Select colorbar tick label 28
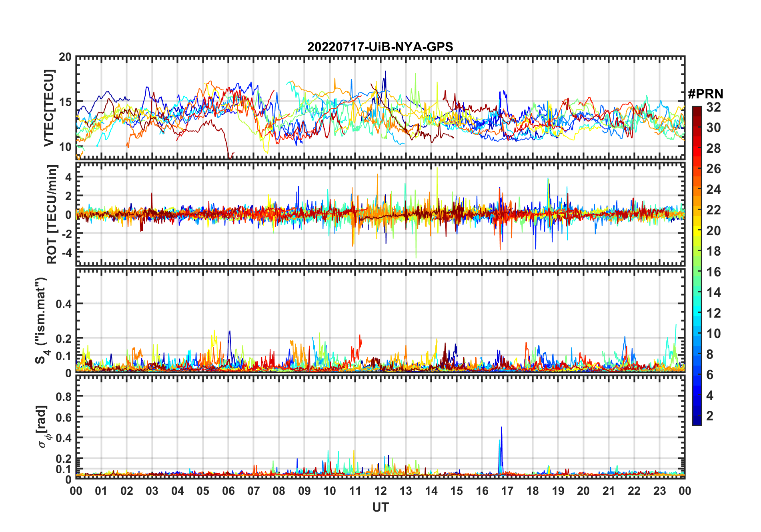 713,148
